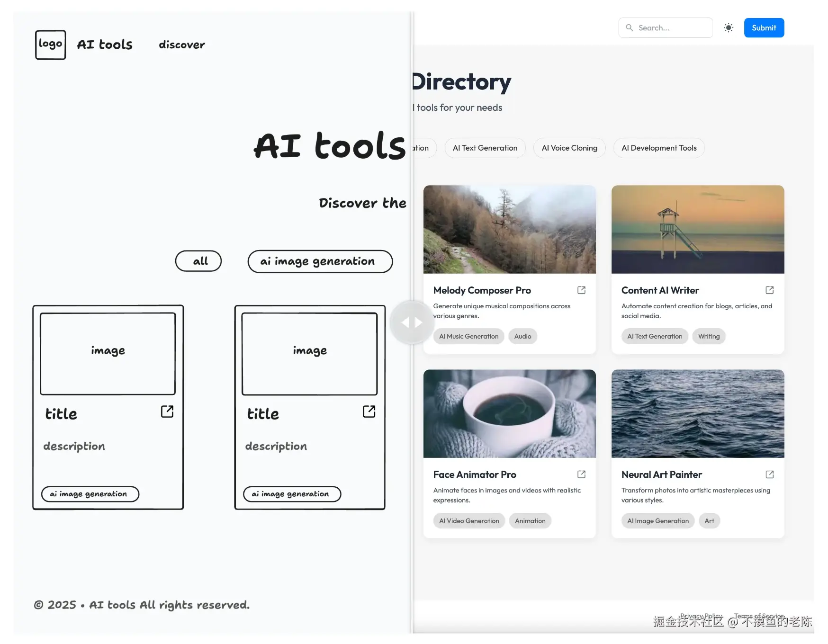Click the second wireframe card 'title' text
The height and width of the screenshot is (644, 828).
[263, 414]
